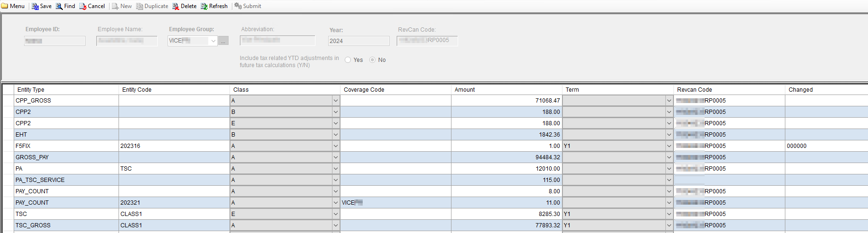
Task: Select the F5FIX entity type cell
Action: [67, 146]
